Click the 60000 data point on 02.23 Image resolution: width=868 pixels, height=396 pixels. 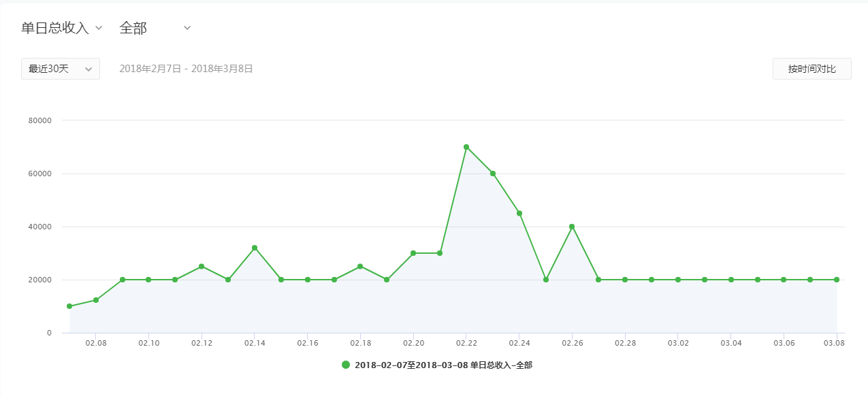coord(493,174)
